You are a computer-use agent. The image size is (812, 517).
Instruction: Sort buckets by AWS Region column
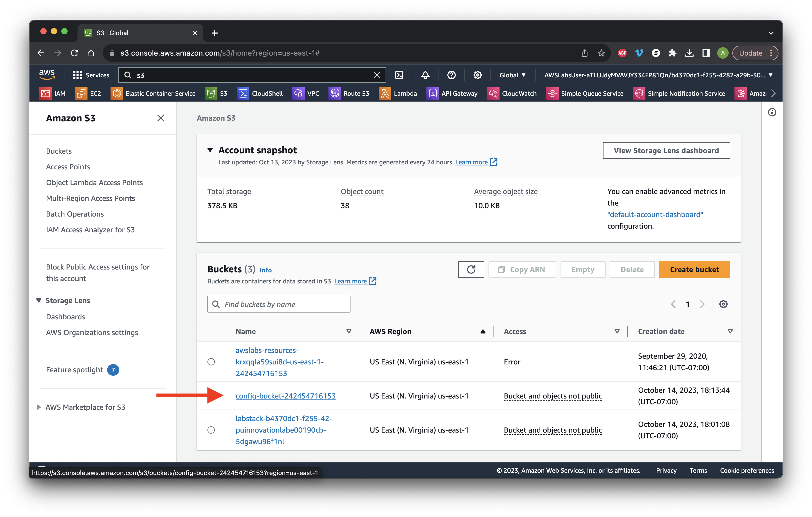pyautogui.click(x=482, y=331)
